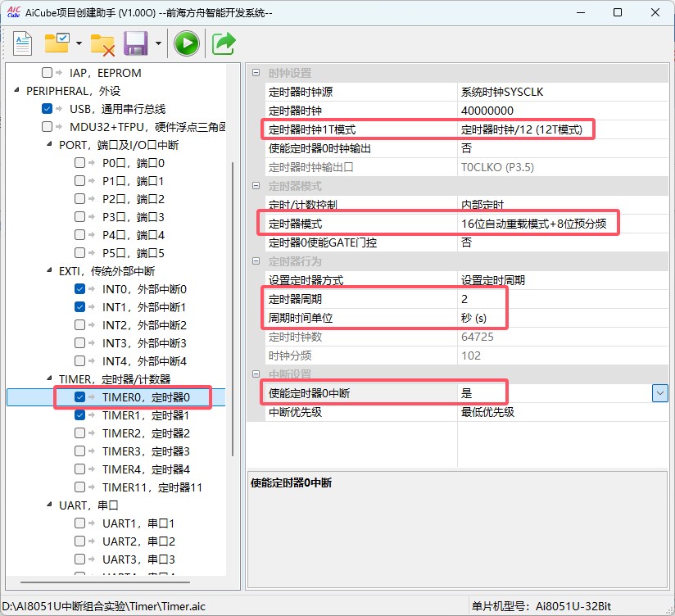675x616 pixels.
Task: Click the 12T模式 timer clock value
Action: (x=563, y=129)
